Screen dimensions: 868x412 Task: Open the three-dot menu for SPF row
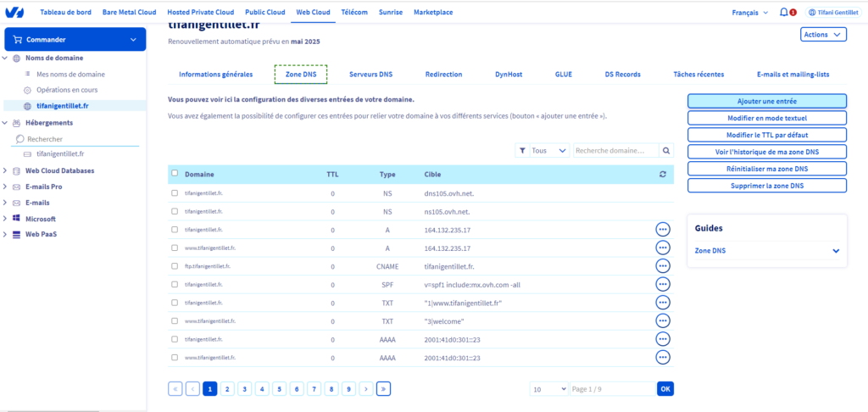point(663,285)
